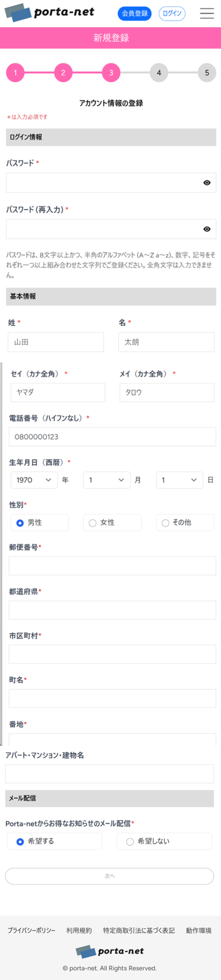Click the 郵便番号 input field

coord(112,566)
